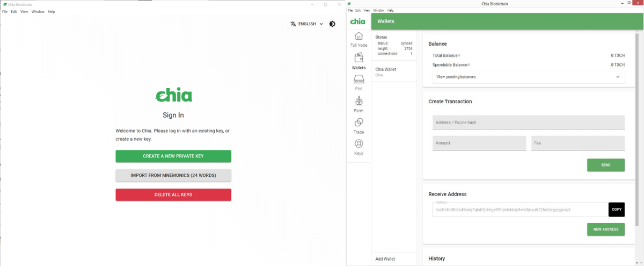Open View menu in Wallets window
The width and height of the screenshot is (644, 266).
pyautogui.click(x=367, y=10)
